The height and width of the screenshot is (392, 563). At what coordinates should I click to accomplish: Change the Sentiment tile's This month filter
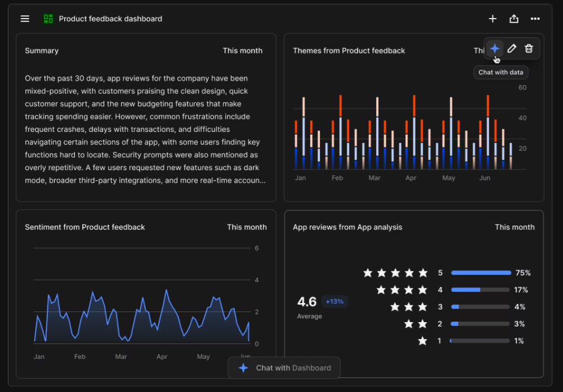coord(247,227)
